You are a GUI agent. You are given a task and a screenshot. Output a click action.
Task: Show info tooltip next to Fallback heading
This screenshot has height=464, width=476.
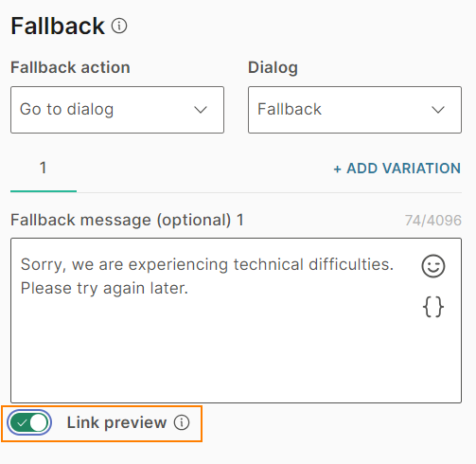[119, 26]
